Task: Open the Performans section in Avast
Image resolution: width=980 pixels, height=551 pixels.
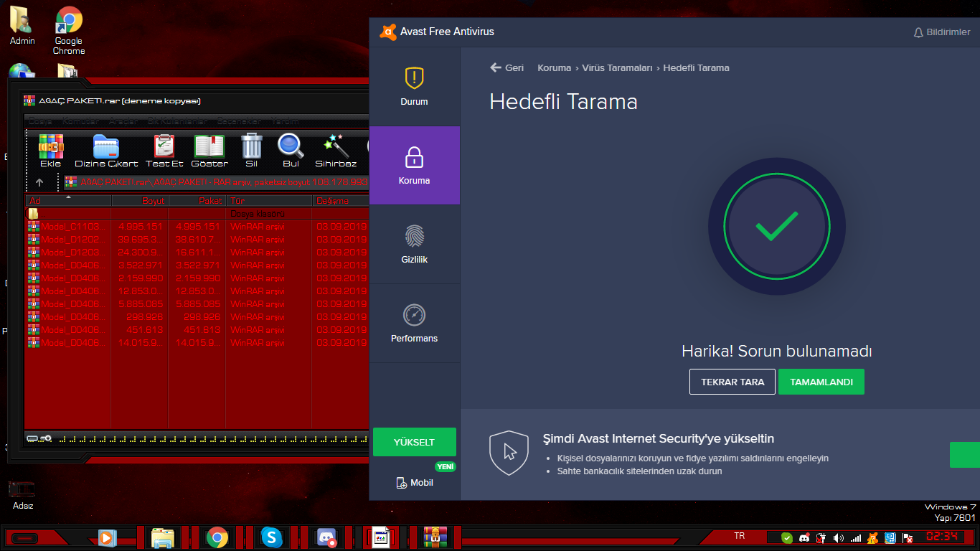Action: 414,324
